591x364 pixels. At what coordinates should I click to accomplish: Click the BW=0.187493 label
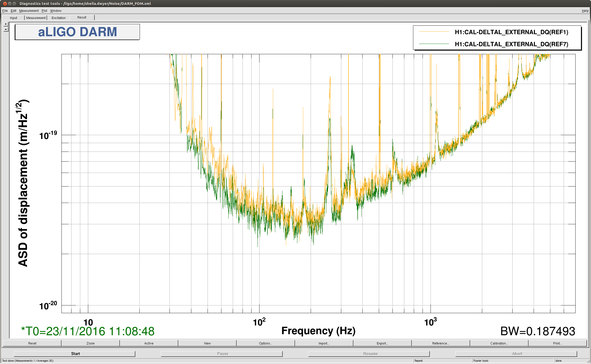pos(538,331)
